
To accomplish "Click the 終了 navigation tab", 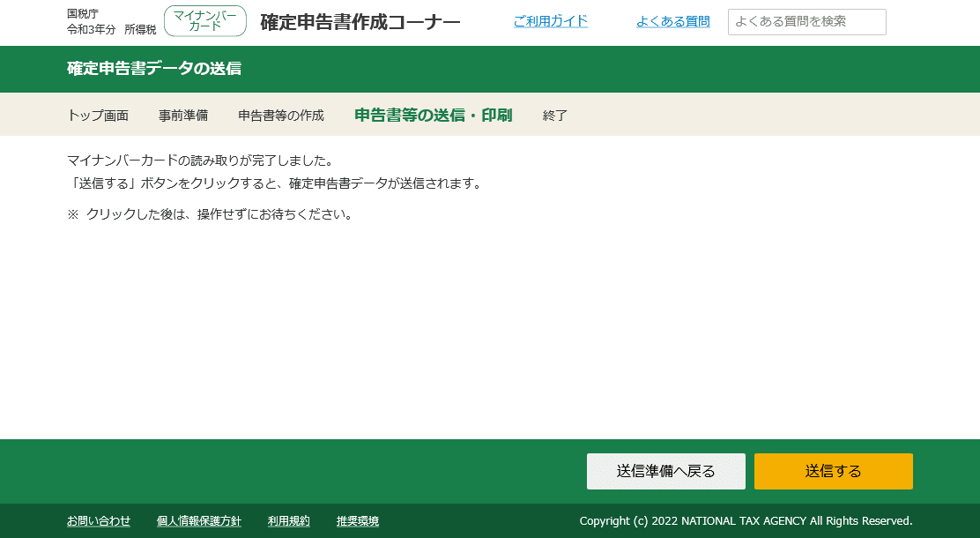I will (x=554, y=115).
